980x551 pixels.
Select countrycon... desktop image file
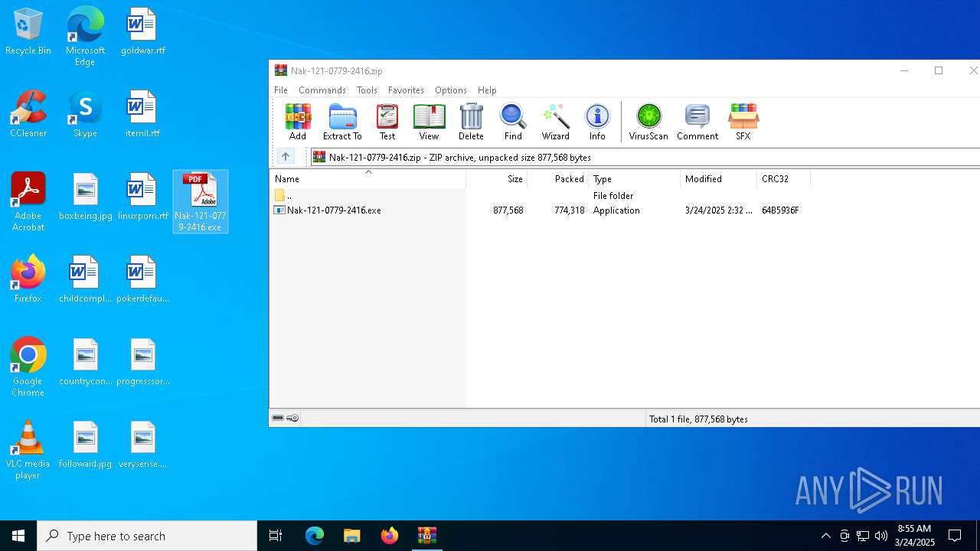[x=85, y=362]
